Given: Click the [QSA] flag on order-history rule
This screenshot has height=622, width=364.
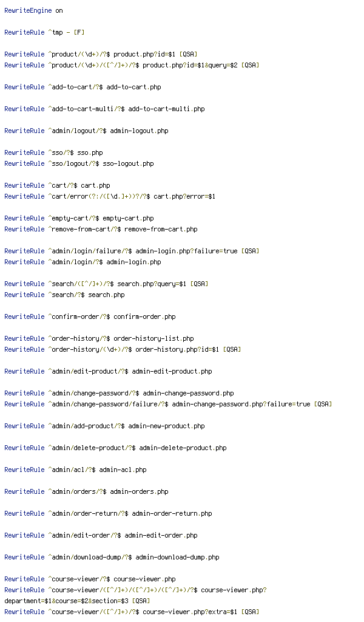Looking at the screenshot, I should [232, 350].
